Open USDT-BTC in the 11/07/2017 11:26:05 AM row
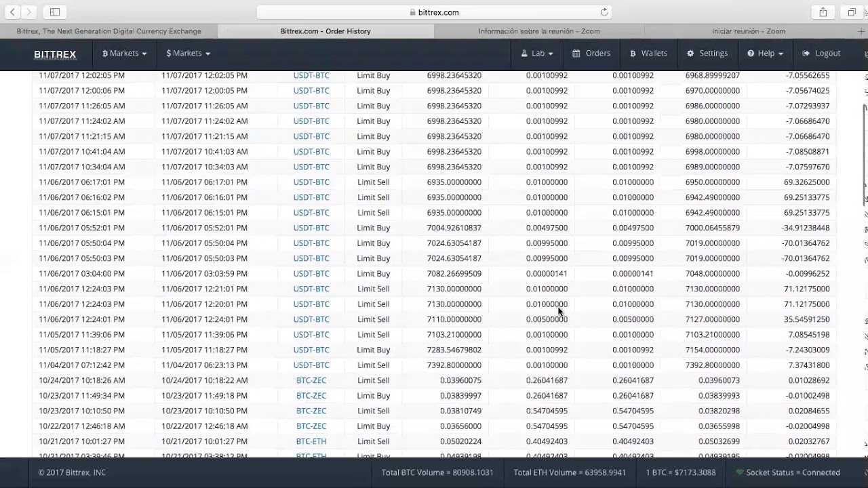Screen dimensions: 868x488 tap(311, 106)
